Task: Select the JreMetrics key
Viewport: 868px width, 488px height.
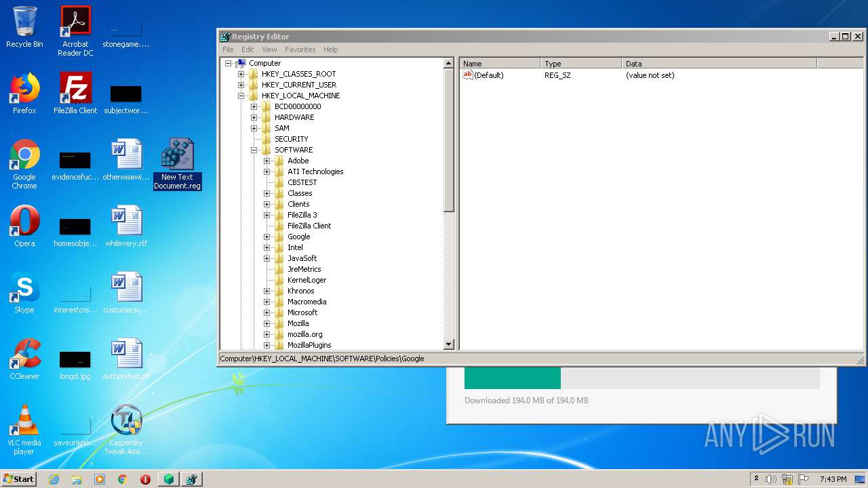Action: tap(304, 269)
